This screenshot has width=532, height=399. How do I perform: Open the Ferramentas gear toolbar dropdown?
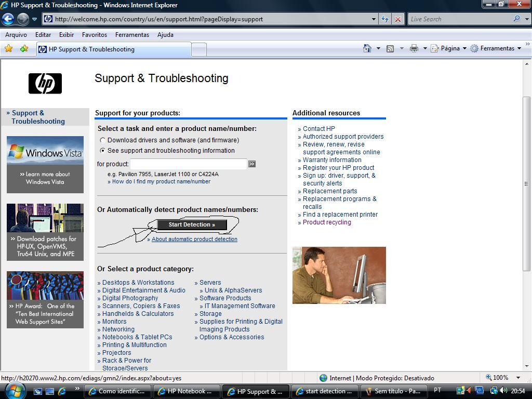point(496,48)
